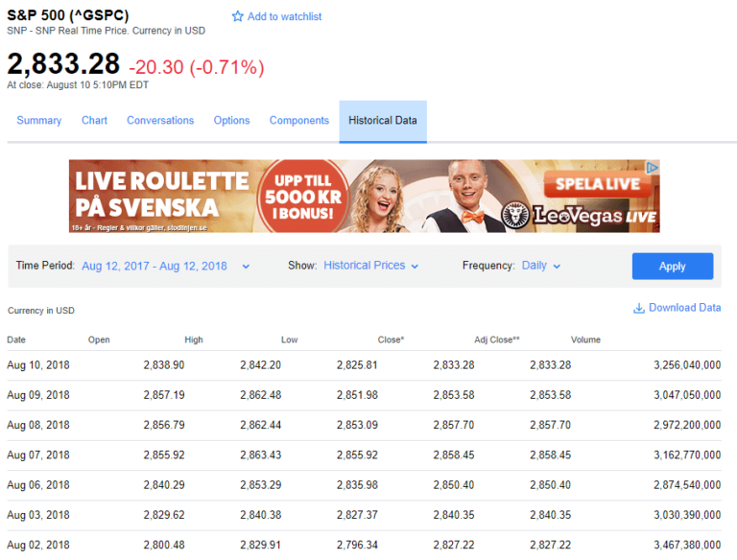
Task: Click the LeoVegas lion logo in the ad
Action: tap(518, 215)
